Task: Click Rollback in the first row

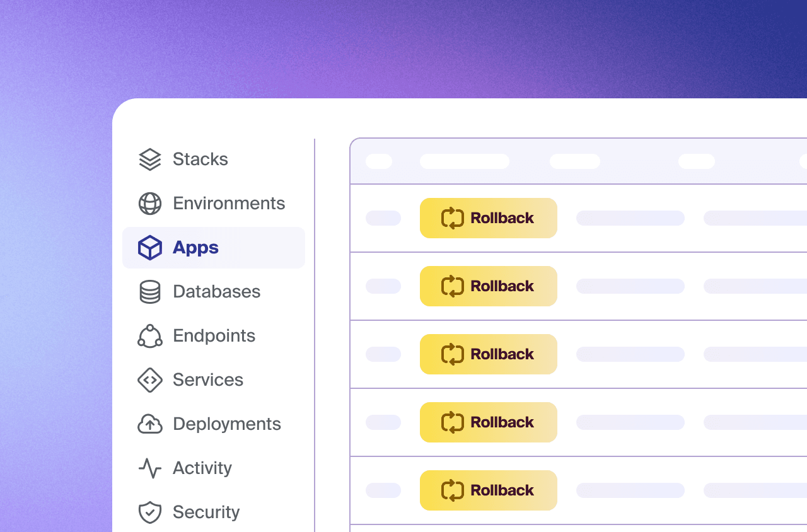Action: (489, 218)
